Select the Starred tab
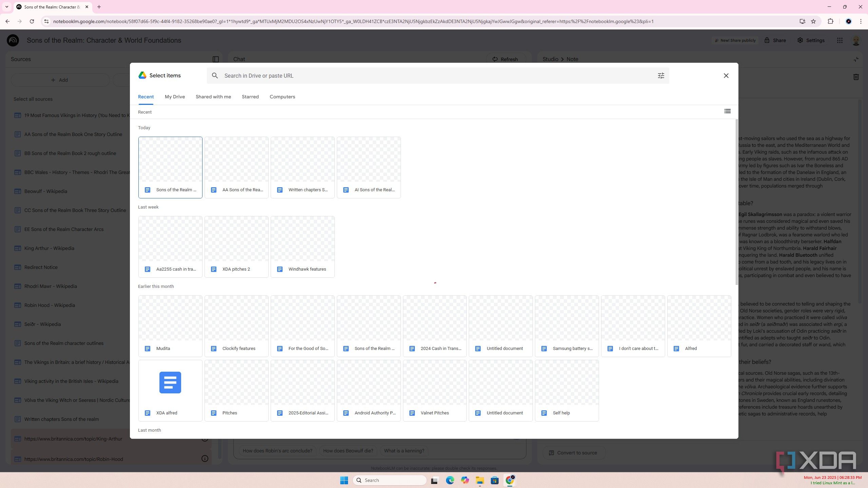 click(x=250, y=97)
